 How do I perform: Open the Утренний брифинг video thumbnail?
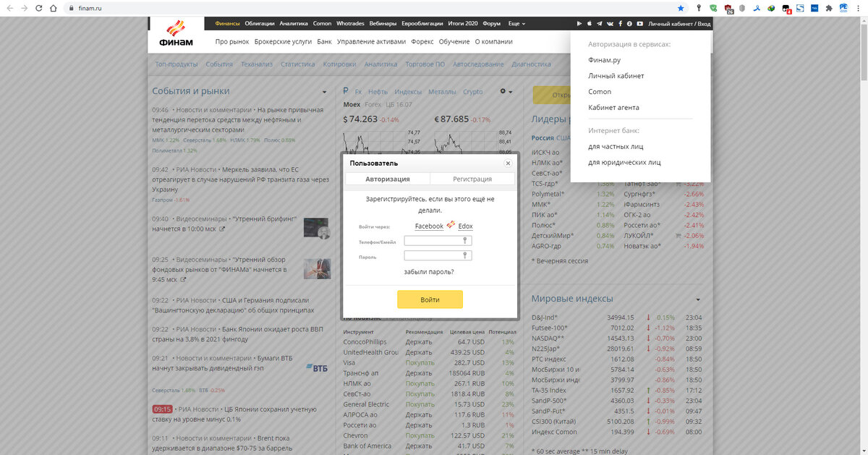[x=317, y=229]
